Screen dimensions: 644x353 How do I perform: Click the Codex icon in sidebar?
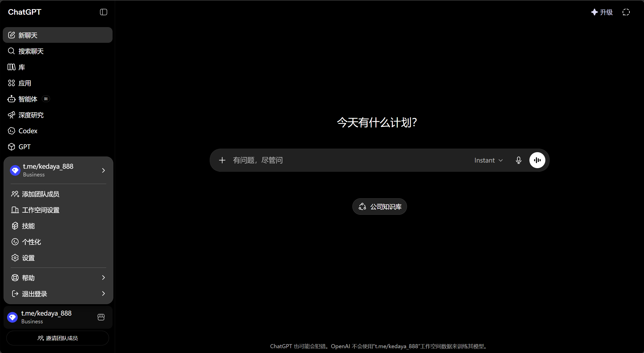[11, 131]
